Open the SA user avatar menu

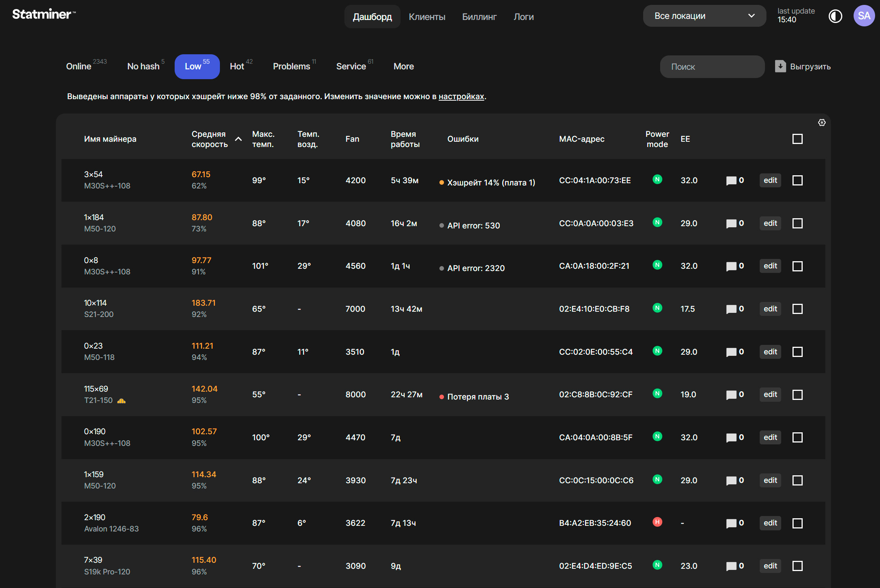point(864,16)
